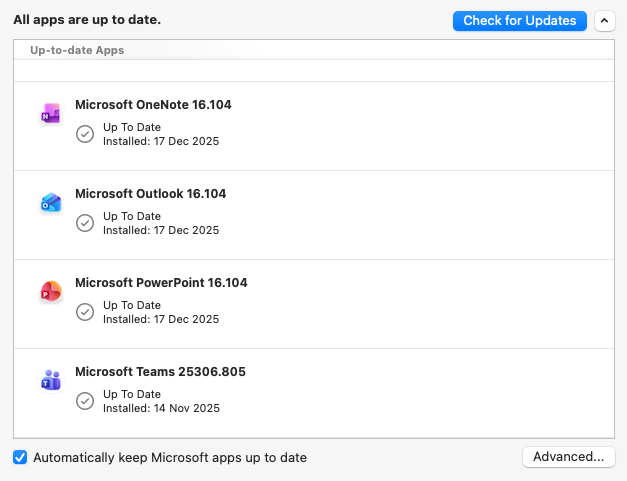Select the Microsoft Teams 25306.805 entry
This screenshot has height=481, width=627.
coord(160,372)
